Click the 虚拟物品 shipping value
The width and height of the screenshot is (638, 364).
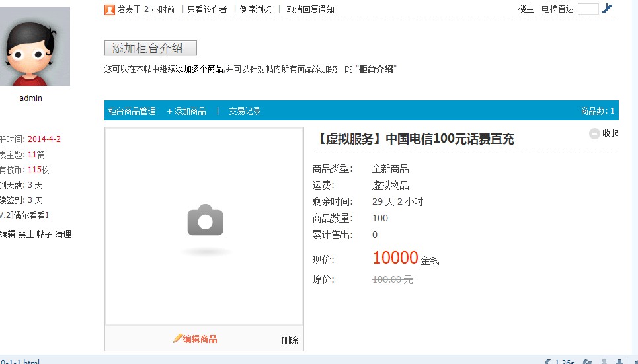point(390,186)
